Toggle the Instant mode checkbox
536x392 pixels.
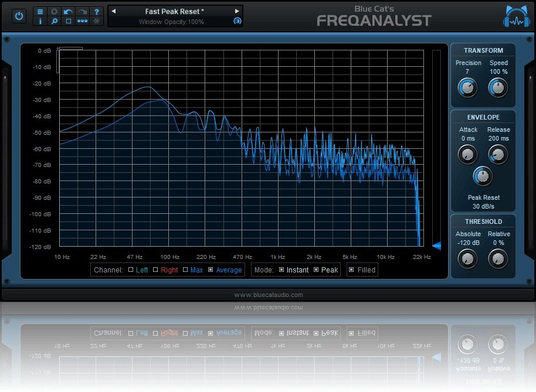[281, 270]
